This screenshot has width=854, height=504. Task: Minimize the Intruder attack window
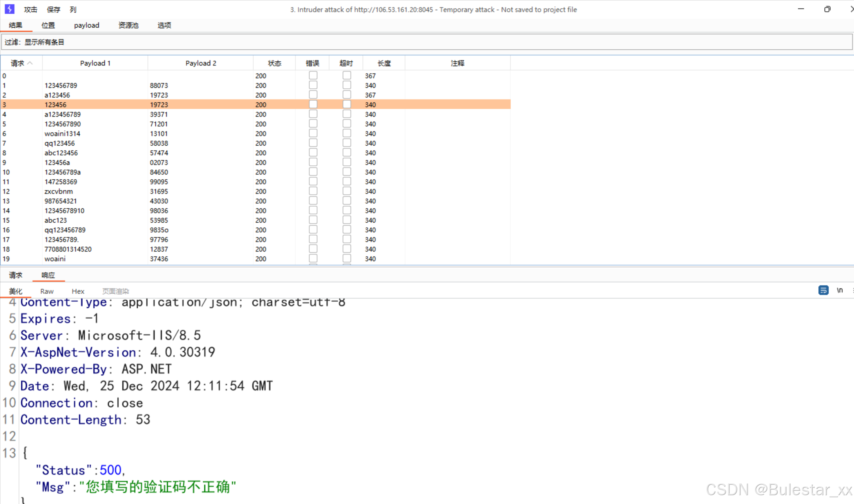[x=801, y=9]
